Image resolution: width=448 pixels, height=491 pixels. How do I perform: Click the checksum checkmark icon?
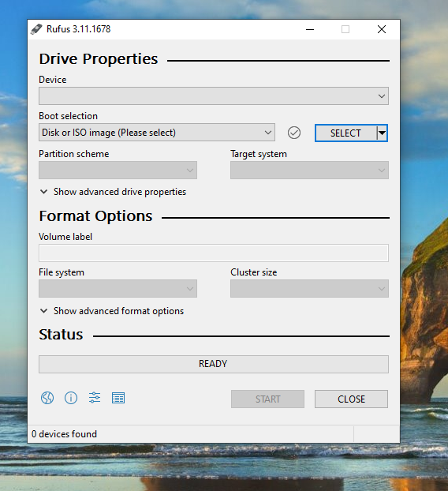point(294,133)
